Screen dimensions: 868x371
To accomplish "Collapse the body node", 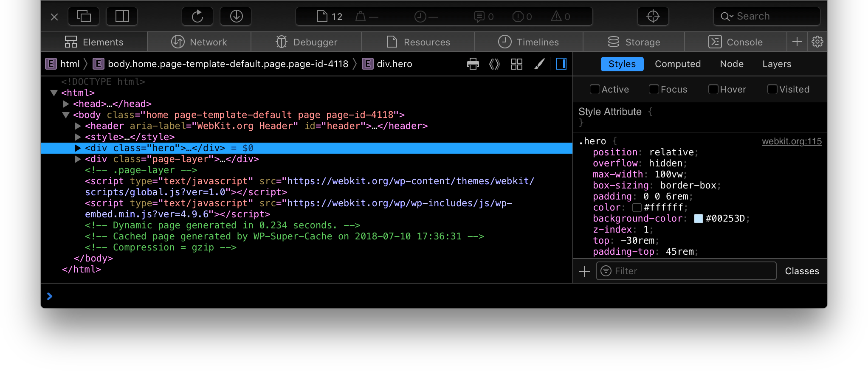I will 66,115.
